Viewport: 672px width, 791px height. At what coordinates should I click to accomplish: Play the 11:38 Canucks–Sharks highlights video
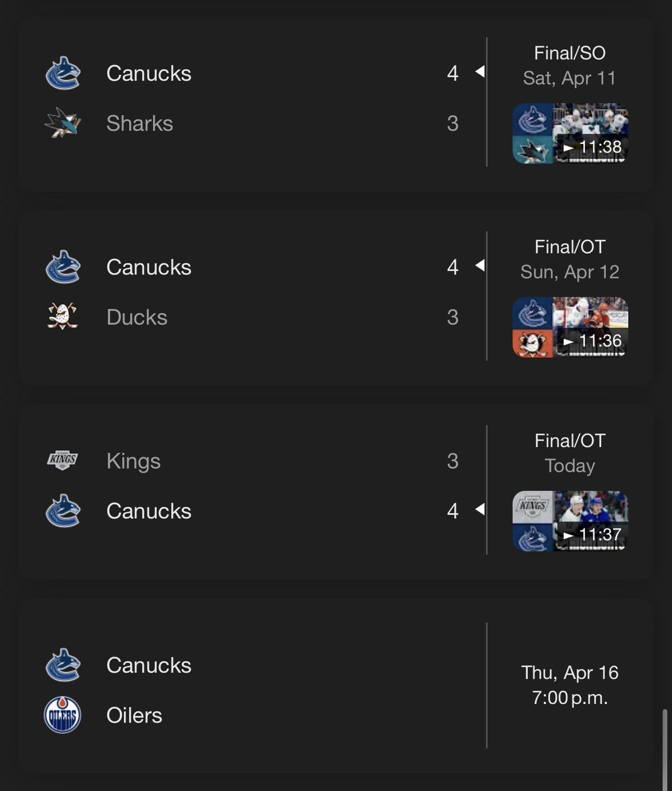[570, 133]
